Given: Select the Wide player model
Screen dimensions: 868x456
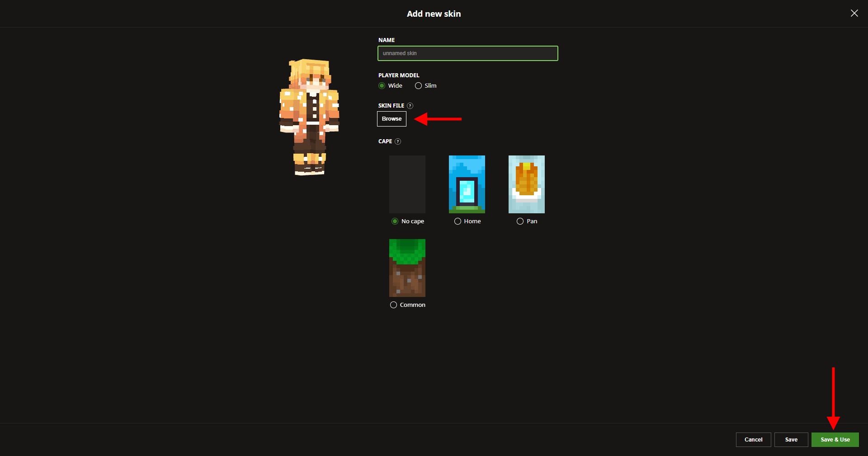Looking at the screenshot, I should point(382,85).
